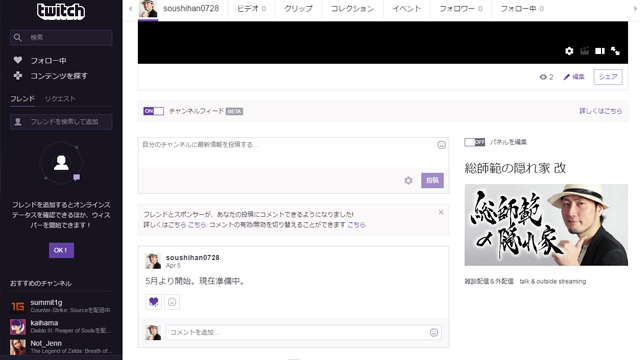The height and width of the screenshot is (360, 640).
Task: Open the フォロー中 tab in the header
Action: (x=522, y=9)
